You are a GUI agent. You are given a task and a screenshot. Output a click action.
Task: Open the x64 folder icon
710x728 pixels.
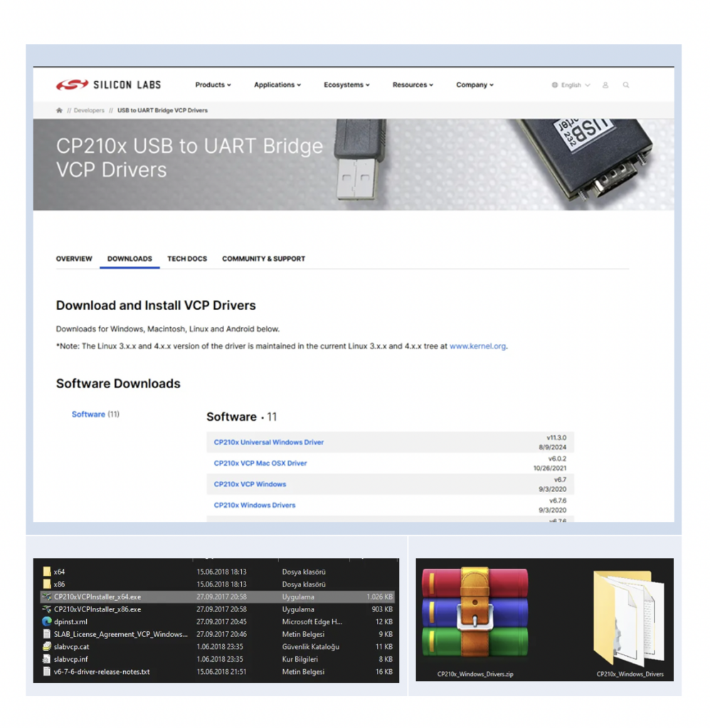46,572
